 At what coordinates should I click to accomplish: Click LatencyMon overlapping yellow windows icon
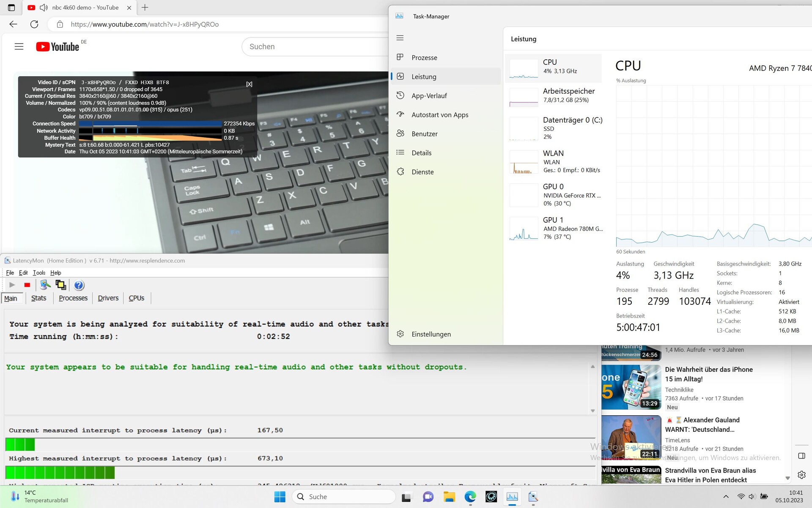[x=61, y=285]
